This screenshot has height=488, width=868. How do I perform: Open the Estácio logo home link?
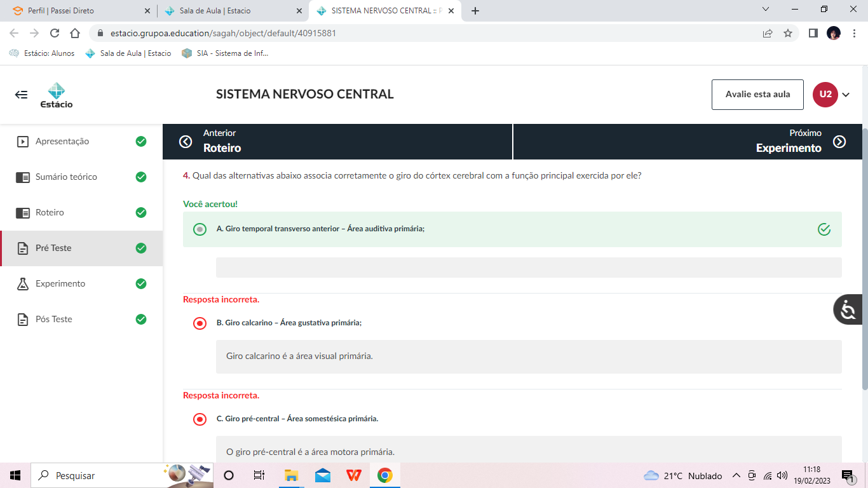[57, 95]
